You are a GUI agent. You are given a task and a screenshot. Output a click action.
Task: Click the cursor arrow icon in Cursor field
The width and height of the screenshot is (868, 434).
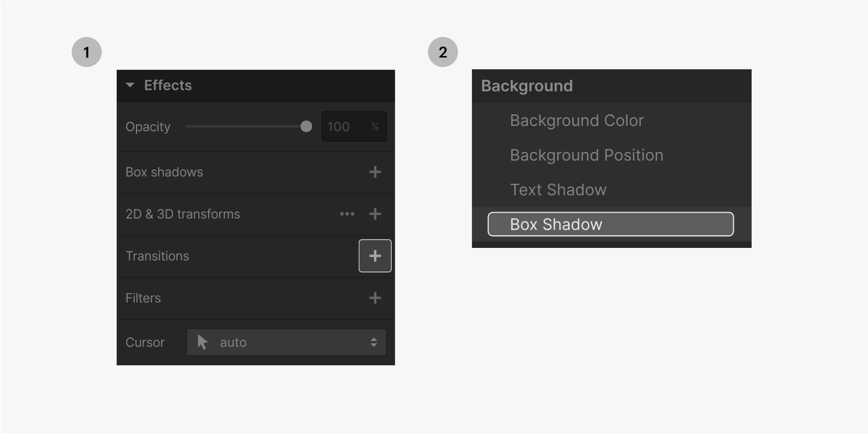pos(202,342)
